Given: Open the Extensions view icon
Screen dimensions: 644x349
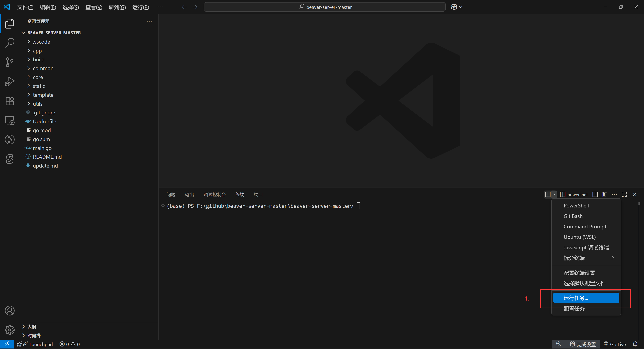Looking at the screenshot, I should (10, 101).
